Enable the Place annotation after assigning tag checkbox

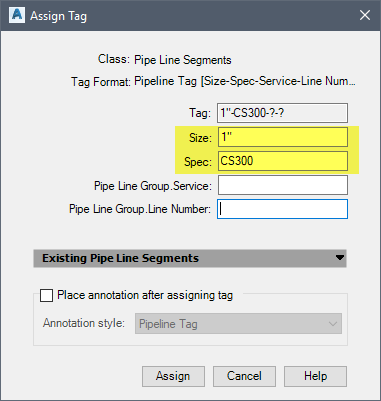click(46, 295)
